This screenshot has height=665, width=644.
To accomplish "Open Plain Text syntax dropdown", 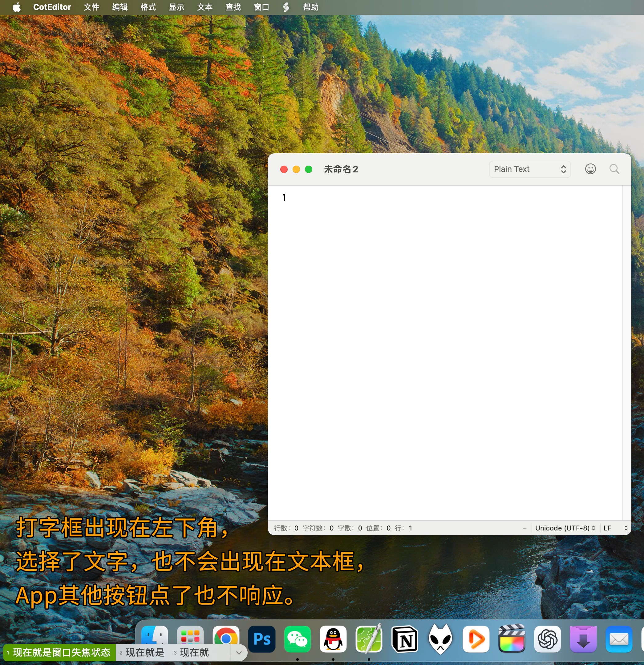I will click(530, 169).
